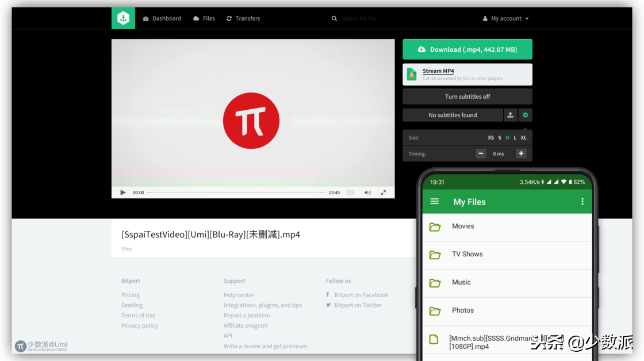Open the phone app hamburger menu
Viewport: 644px width, 361px height.
pos(435,201)
